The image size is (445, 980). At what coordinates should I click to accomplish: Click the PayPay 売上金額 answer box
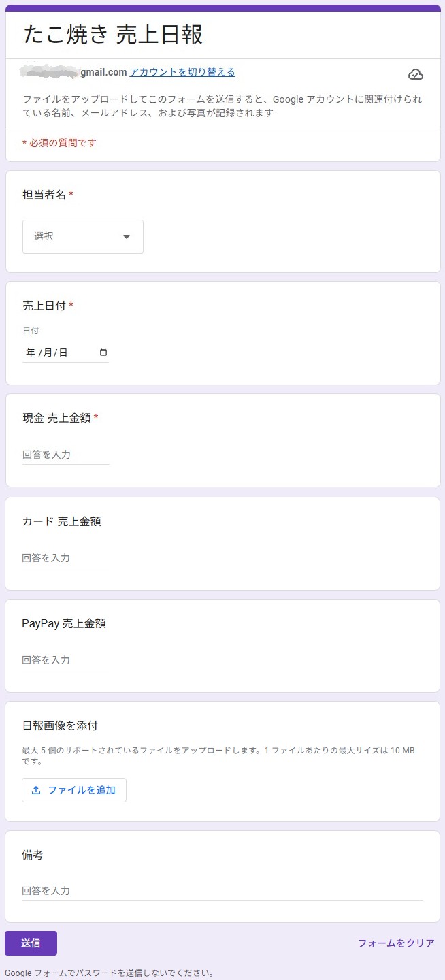[x=65, y=659]
